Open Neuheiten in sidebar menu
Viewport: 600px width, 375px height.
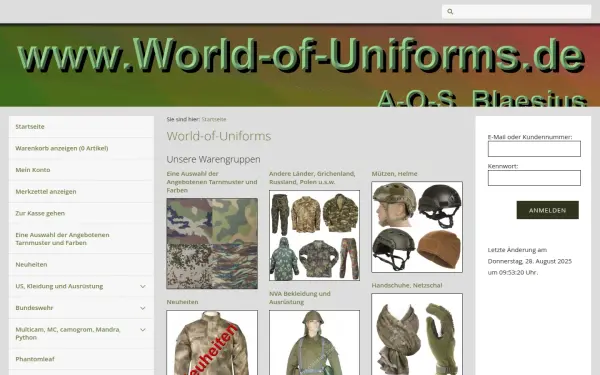coord(31,265)
